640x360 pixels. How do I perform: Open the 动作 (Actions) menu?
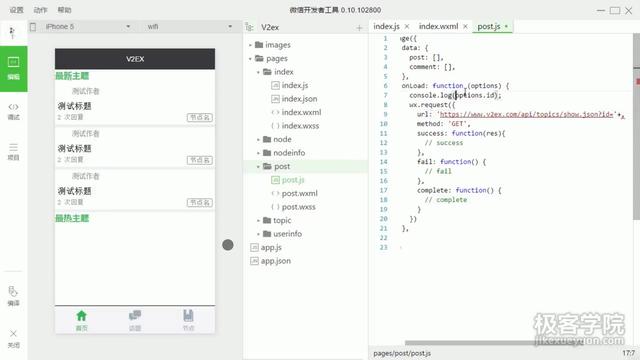click(x=40, y=10)
